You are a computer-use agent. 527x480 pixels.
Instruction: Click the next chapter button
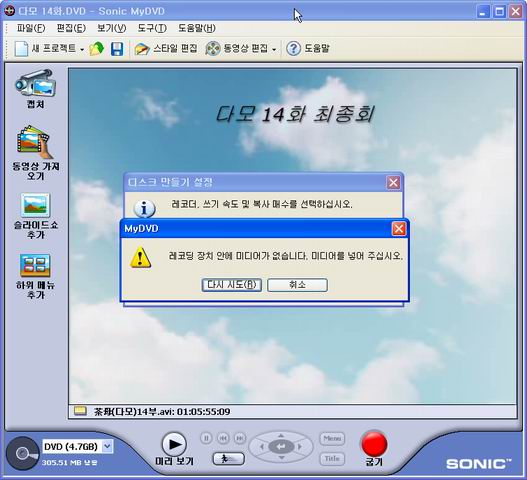pos(240,438)
